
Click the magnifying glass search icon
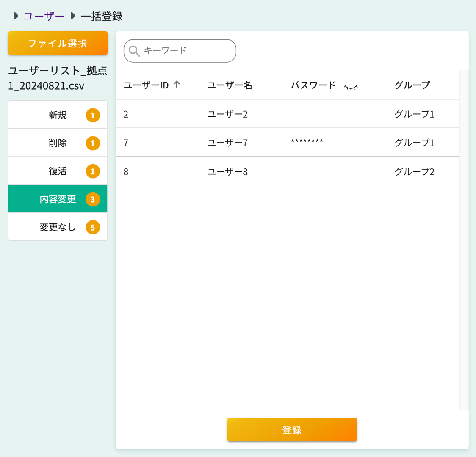(x=134, y=50)
